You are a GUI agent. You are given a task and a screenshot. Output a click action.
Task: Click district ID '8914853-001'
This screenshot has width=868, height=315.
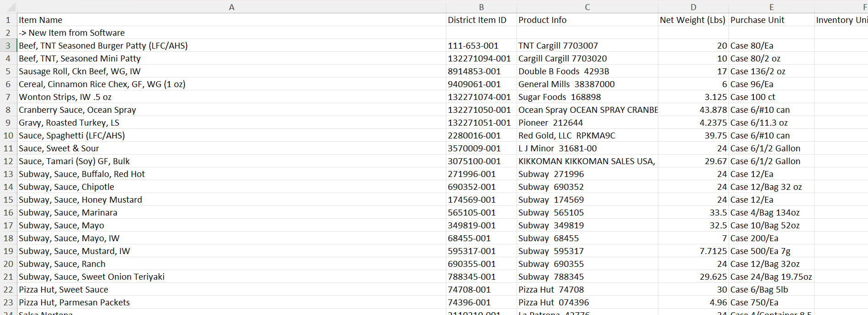(481, 71)
